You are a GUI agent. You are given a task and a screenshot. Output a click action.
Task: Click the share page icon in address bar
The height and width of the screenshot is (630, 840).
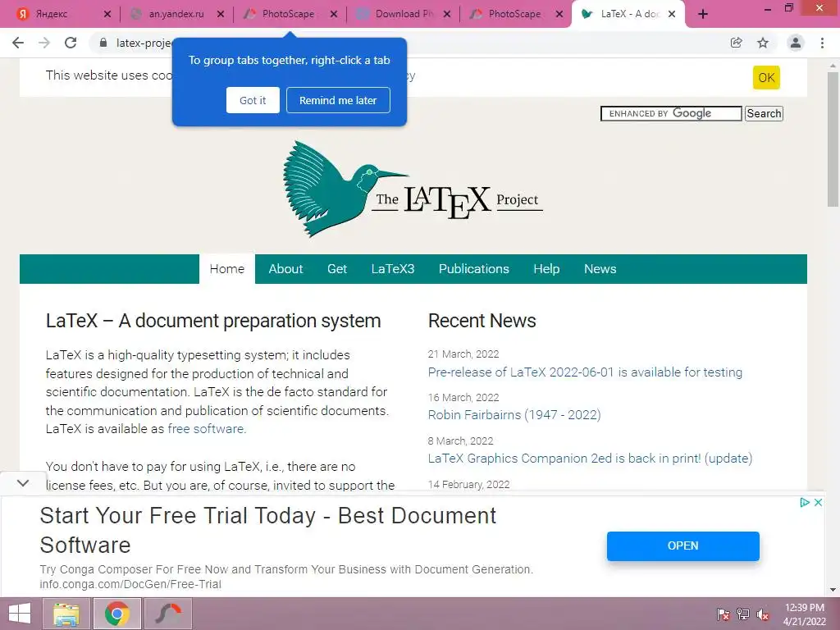(736, 43)
